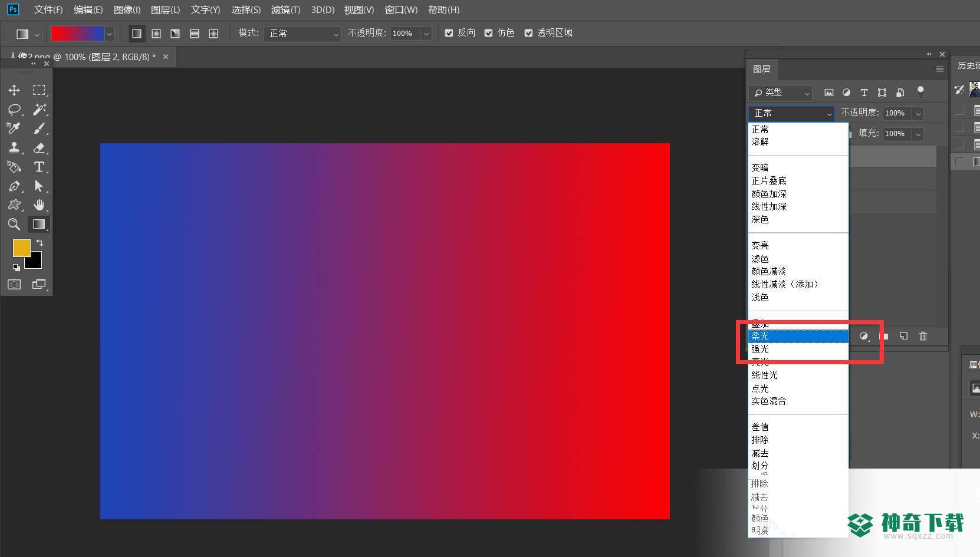Select the Gradient tool in the toolbox
Screen dimensions: 980x557
pos(39,224)
